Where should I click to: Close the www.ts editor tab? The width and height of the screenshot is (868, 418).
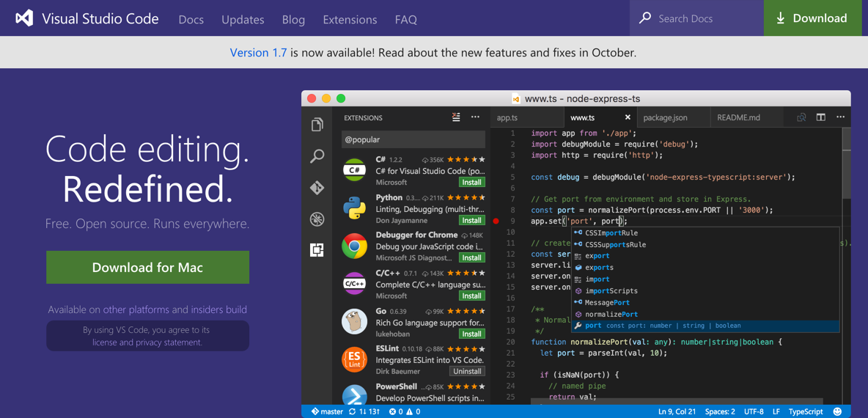point(628,117)
